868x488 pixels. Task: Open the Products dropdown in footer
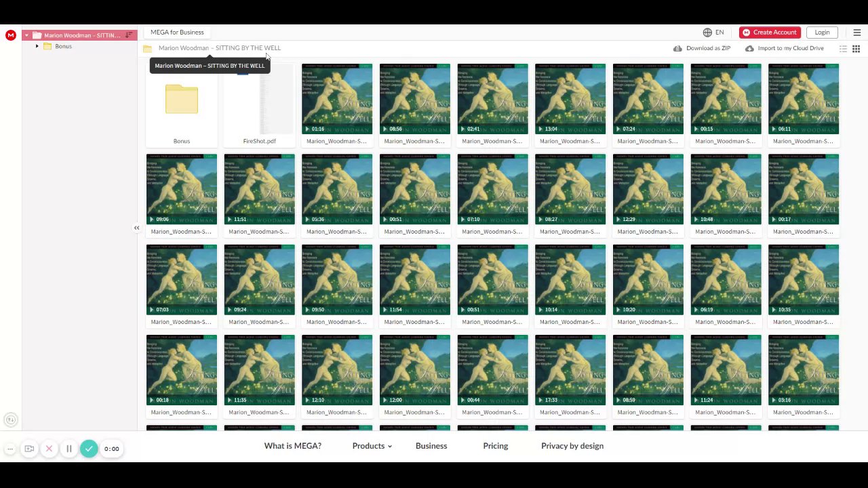tap(372, 446)
